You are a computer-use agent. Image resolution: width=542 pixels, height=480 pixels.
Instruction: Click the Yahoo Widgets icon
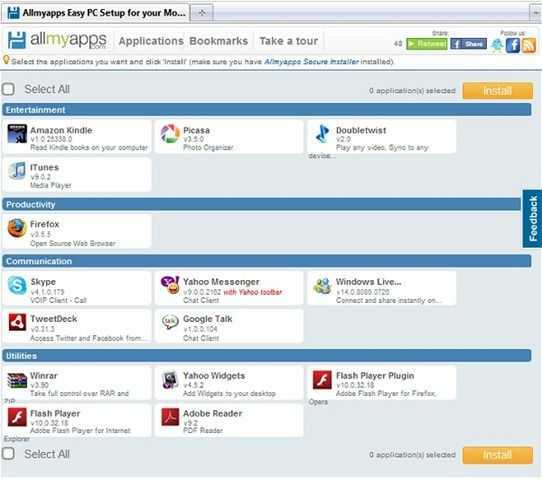170,379
